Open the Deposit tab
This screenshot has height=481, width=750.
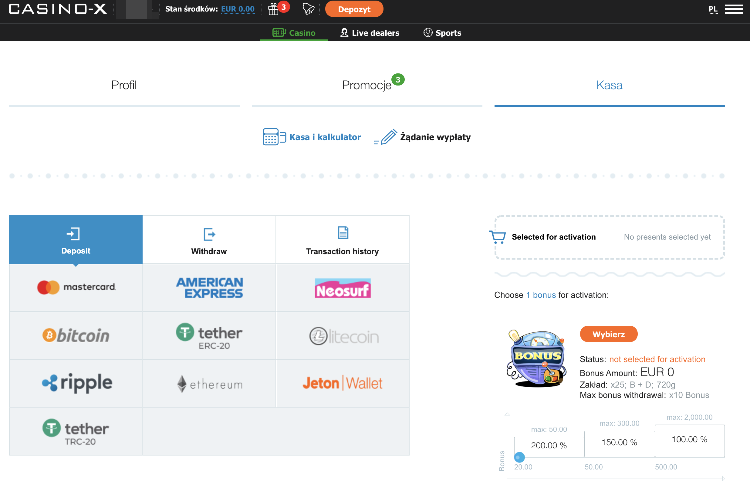tap(76, 240)
